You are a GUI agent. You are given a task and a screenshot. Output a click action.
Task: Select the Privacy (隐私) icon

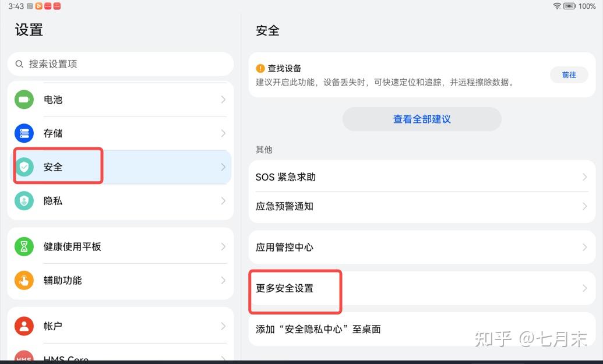(24, 200)
